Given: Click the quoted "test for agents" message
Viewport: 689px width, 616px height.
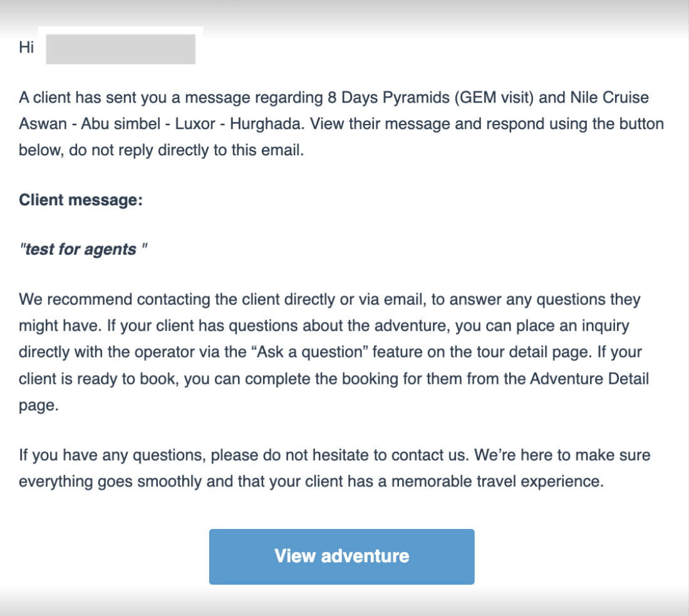Looking at the screenshot, I should coord(83,249).
